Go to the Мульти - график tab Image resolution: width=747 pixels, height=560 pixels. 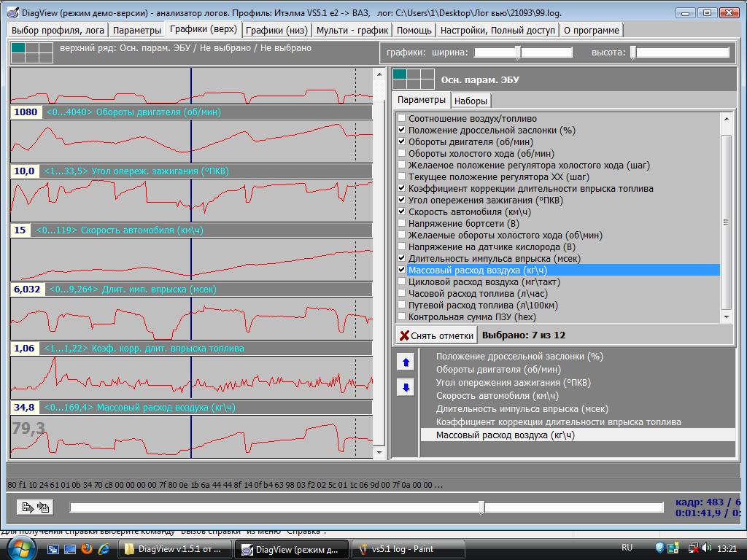pyautogui.click(x=353, y=30)
